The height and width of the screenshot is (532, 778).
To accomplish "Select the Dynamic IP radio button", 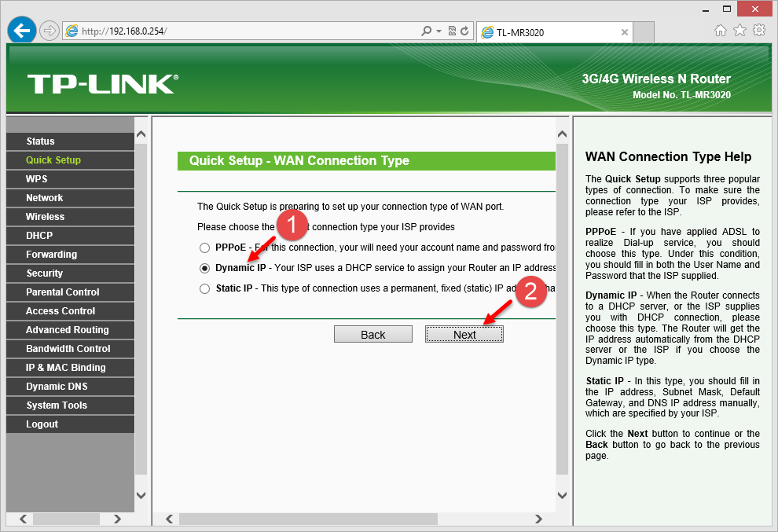I will (204, 268).
